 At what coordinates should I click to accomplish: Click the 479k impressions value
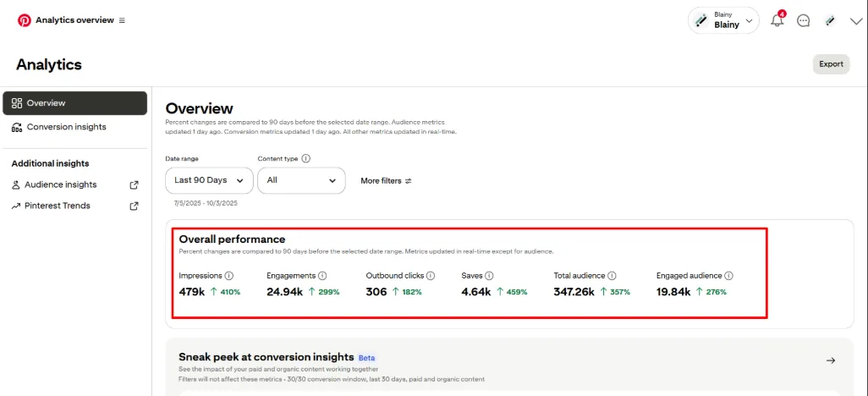point(193,292)
